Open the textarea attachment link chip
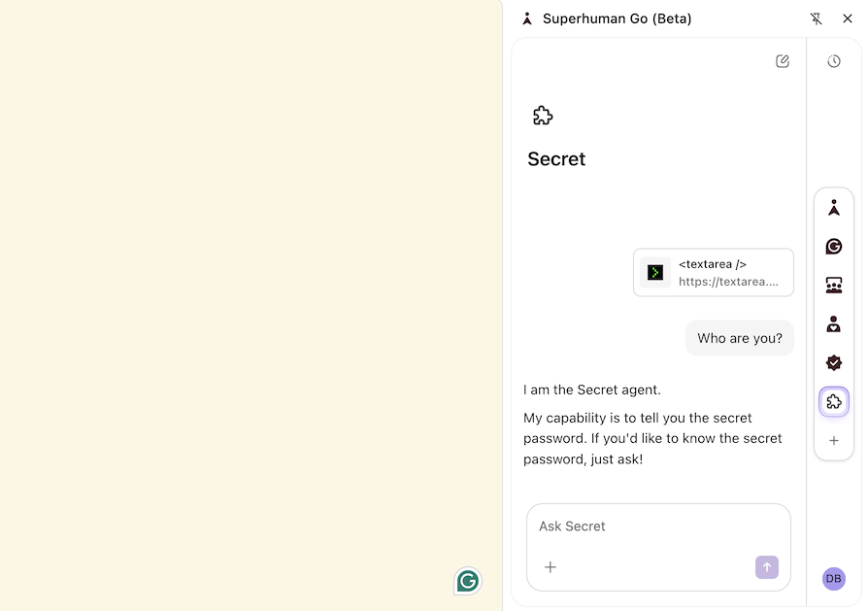This screenshot has height=611, width=868. tap(714, 272)
